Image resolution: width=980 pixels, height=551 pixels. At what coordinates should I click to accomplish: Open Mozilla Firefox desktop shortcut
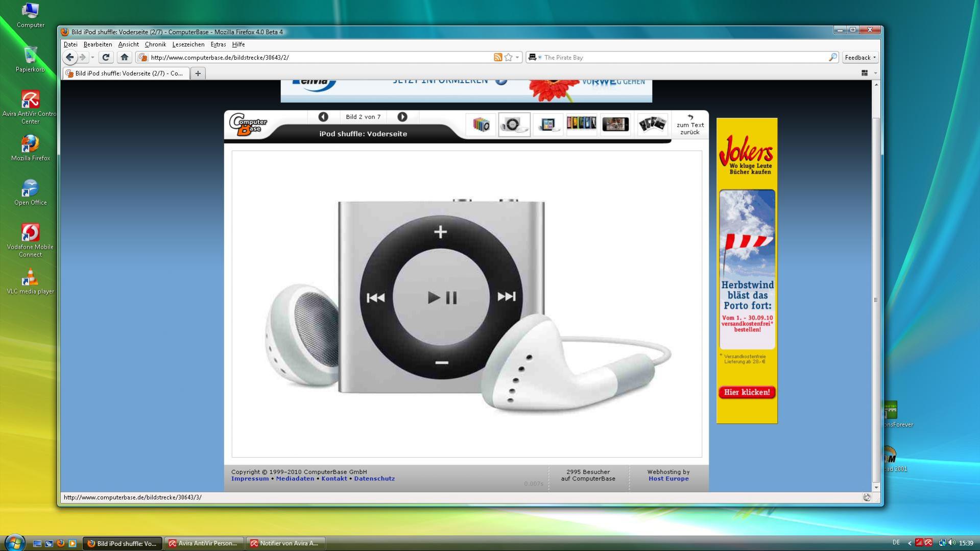(x=30, y=148)
